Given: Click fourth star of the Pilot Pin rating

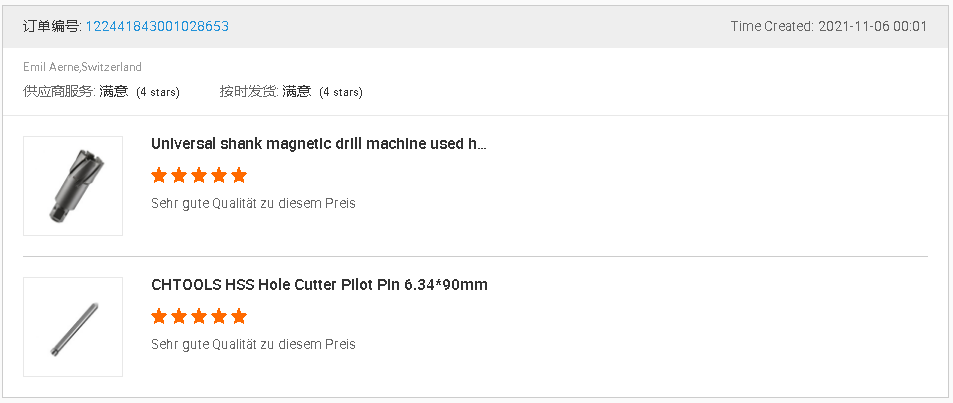Looking at the screenshot, I should tap(219, 317).
